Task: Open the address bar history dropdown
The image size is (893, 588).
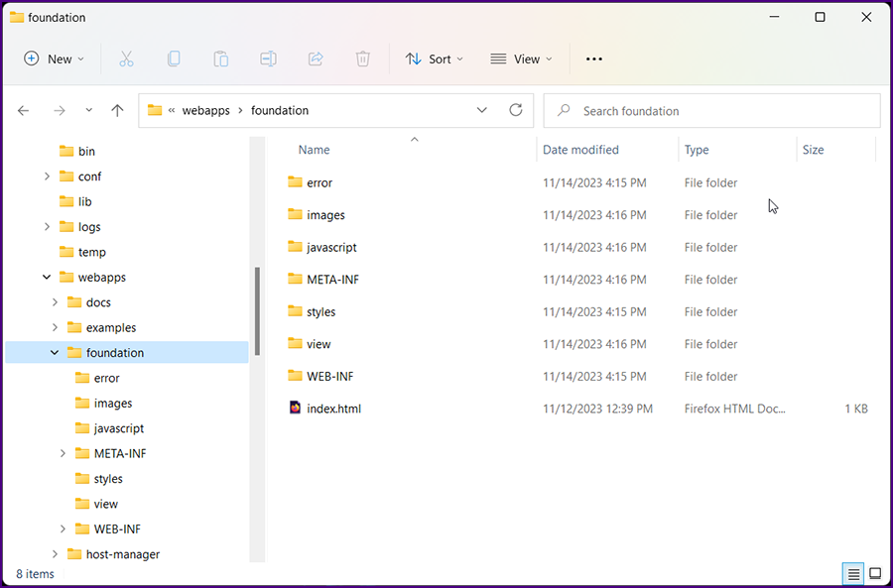Action: (x=482, y=111)
